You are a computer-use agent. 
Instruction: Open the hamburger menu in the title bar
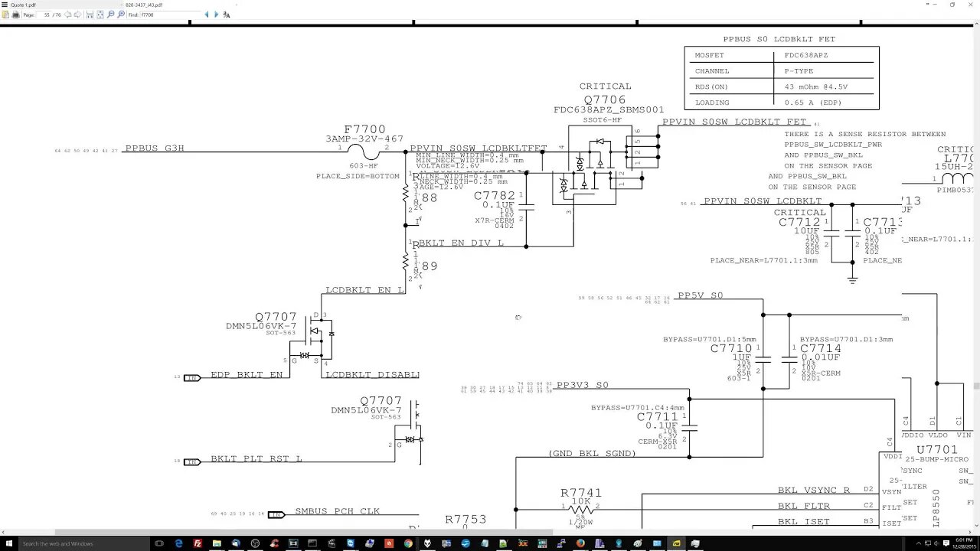(x=5, y=5)
